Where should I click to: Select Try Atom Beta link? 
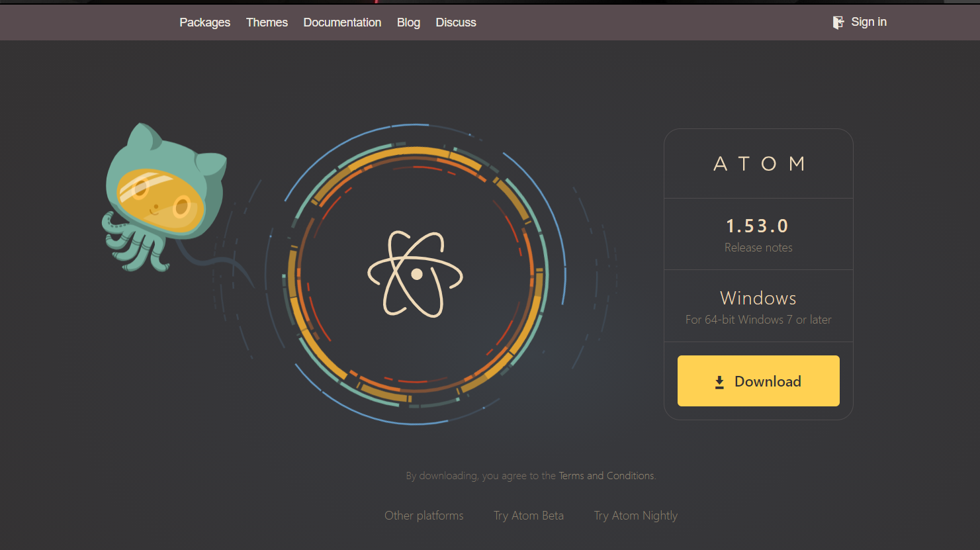(529, 516)
